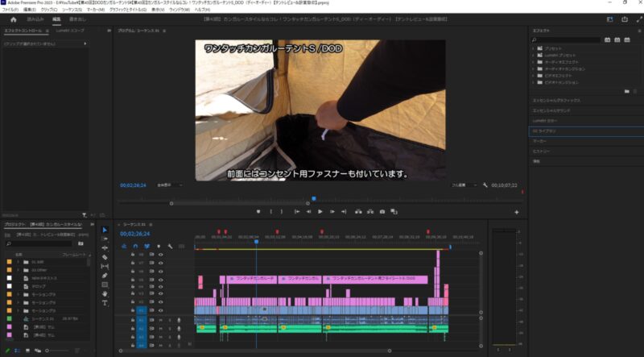Step back one frame in Program monitor

coord(308,212)
